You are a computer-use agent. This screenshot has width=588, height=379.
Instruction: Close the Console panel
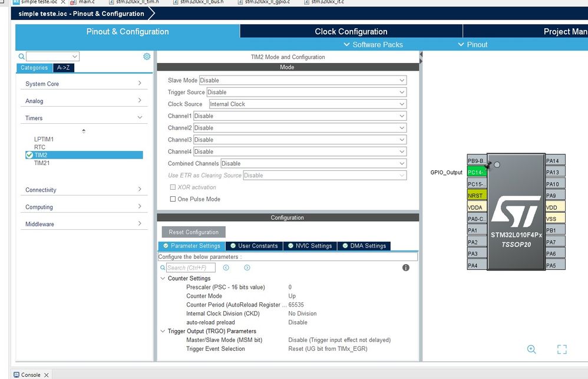(46, 375)
